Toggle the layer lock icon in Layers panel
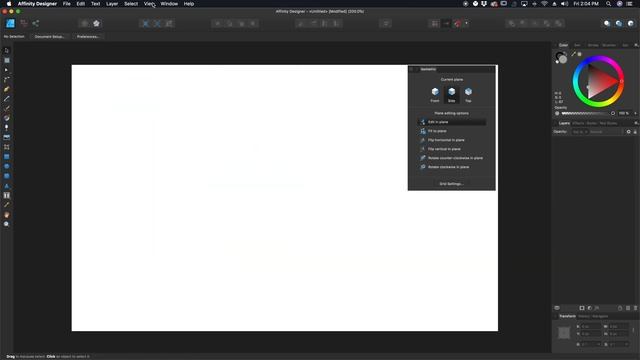This screenshot has width=640, height=360. 635,132
